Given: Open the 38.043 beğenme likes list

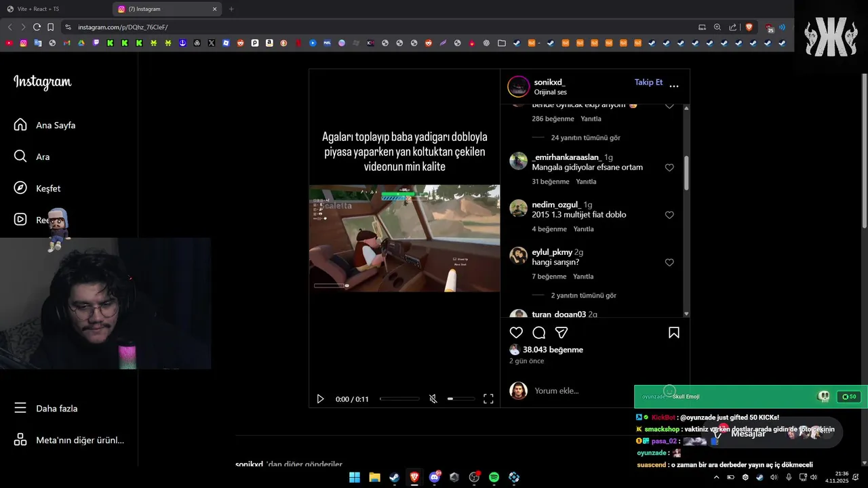Looking at the screenshot, I should (x=553, y=350).
